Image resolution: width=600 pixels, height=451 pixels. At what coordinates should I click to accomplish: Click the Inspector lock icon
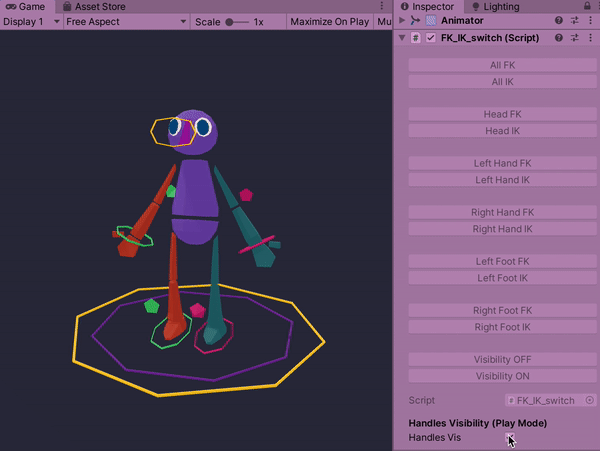tap(587, 6)
